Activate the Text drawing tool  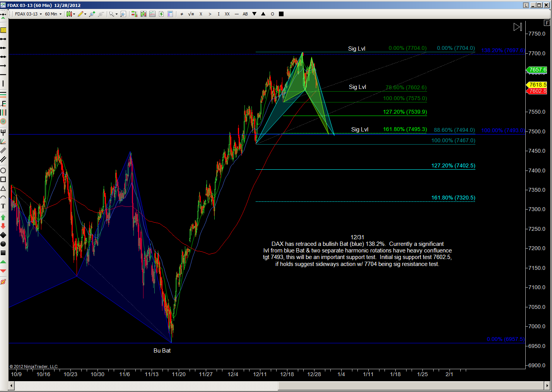point(3,206)
